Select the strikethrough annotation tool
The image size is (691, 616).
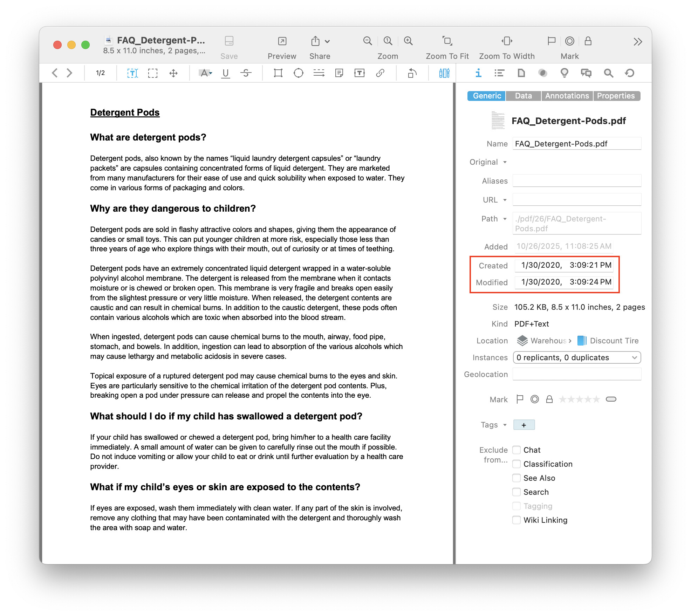[246, 73]
